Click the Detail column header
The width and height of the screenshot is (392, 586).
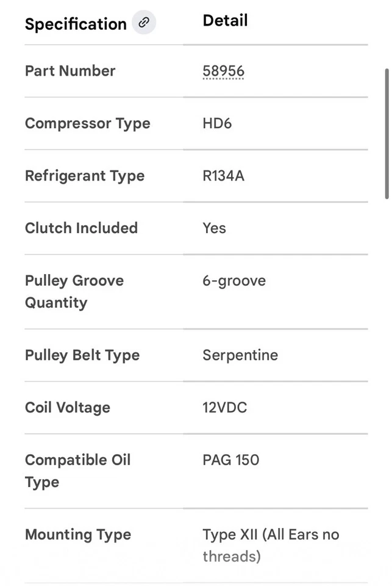[225, 21]
